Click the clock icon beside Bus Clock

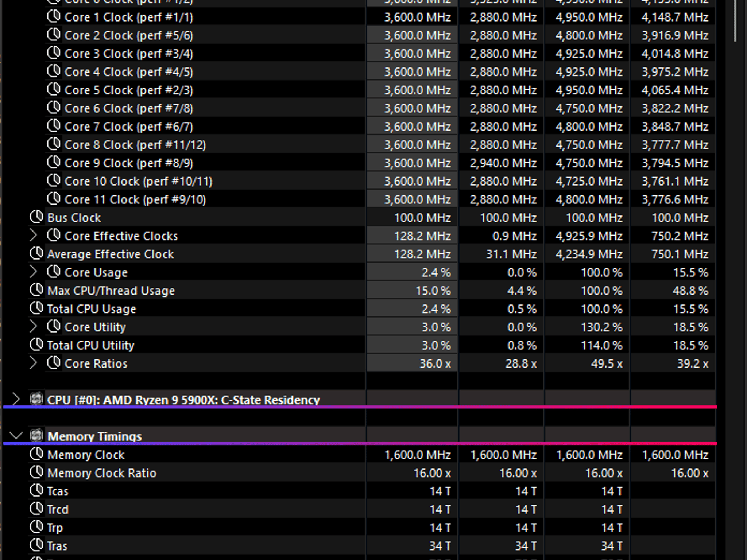36,217
